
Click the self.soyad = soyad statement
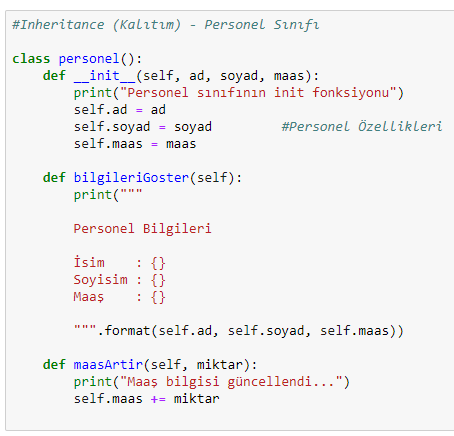[x=143, y=127]
